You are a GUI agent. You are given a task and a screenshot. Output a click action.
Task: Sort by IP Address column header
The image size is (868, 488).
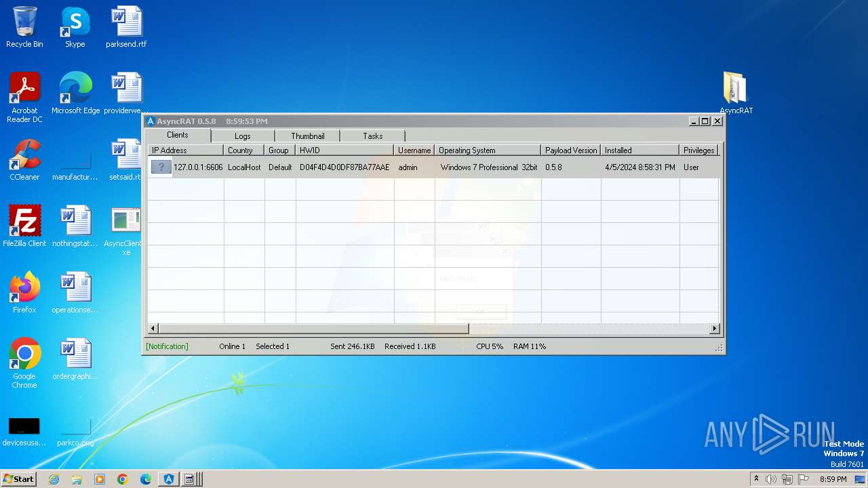point(185,150)
